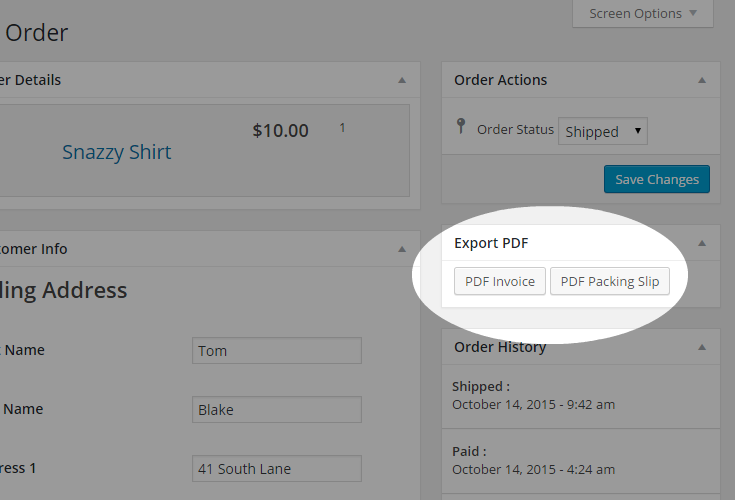
Task: Collapse the Customer Info panel arrow
Action: pyautogui.click(x=402, y=249)
